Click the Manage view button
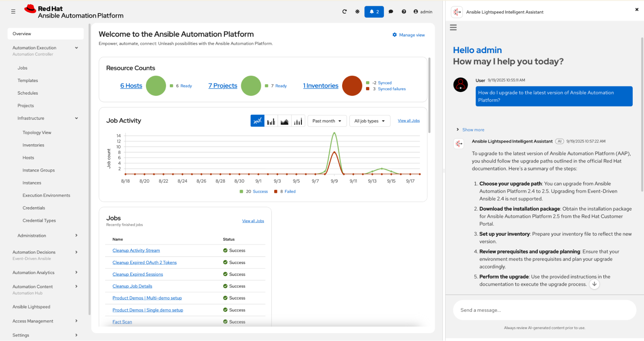The width and height of the screenshot is (644, 341). (409, 35)
